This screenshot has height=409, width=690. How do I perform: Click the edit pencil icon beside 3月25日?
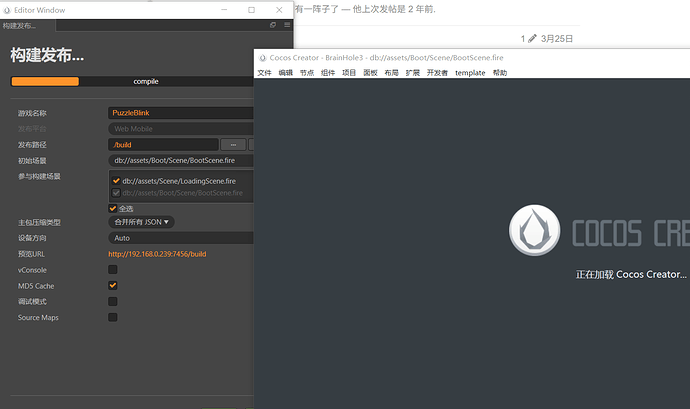(532, 39)
